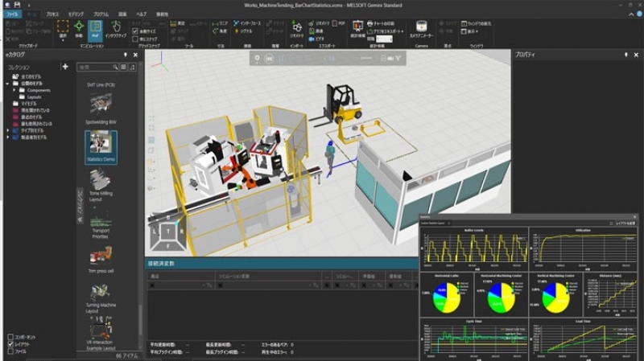This screenshot has width=644, height=361.
Task: Pin the プロパティ panel
Action: [626, 55]
